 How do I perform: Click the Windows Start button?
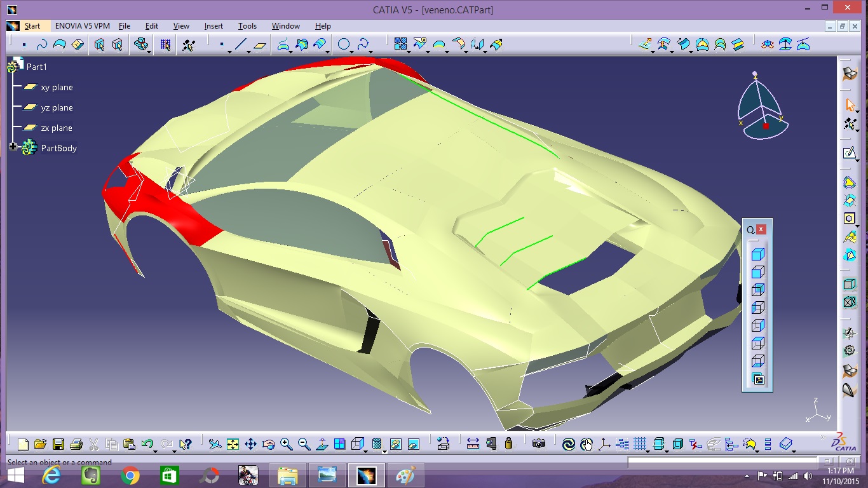click(x=16, y=475)
